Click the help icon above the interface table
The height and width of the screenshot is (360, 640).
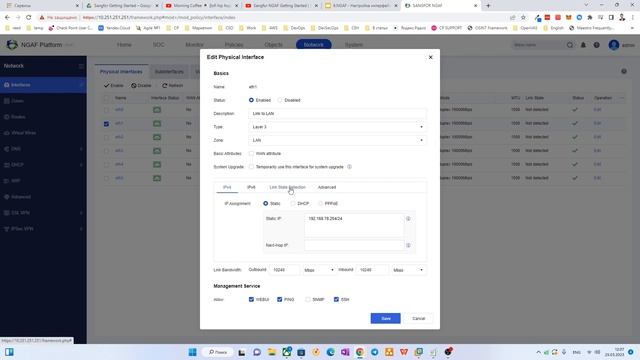click(x=624, y=71)
